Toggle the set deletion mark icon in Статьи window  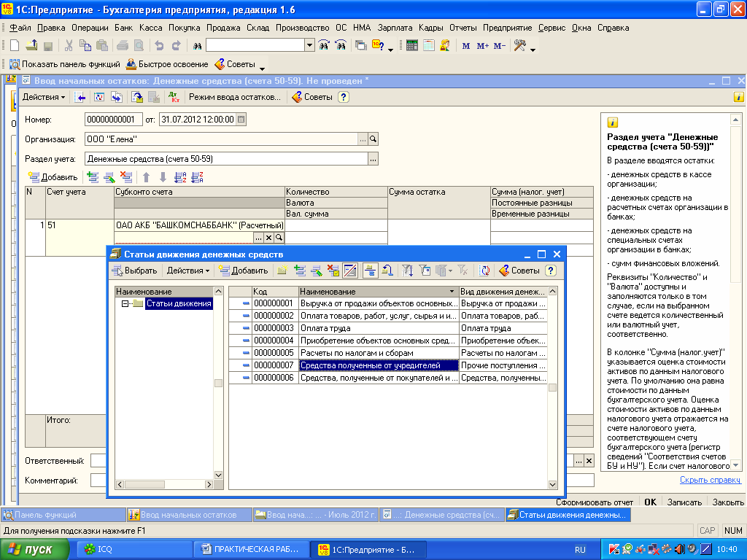pos(333,271)
